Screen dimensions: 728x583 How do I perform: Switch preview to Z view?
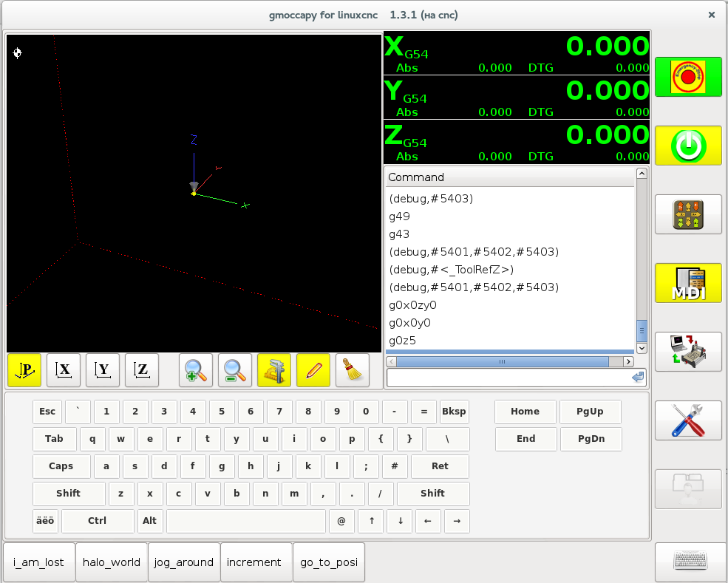click(142, 370)
